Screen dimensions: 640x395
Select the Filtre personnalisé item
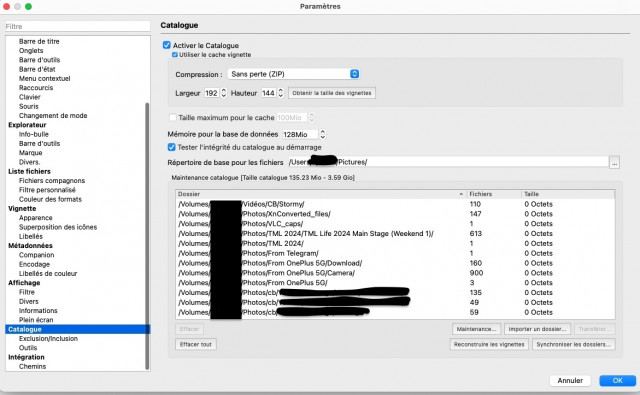[x=47, y=190]
